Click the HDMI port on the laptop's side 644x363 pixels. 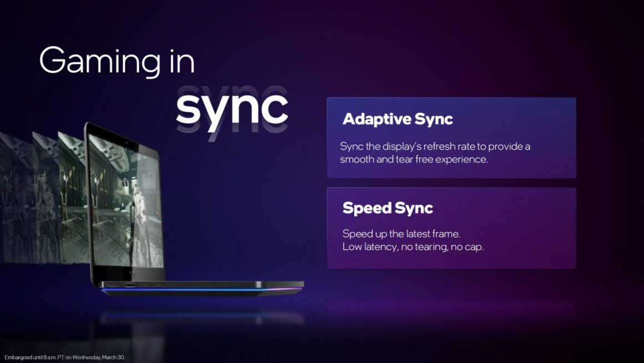(113, 285)
